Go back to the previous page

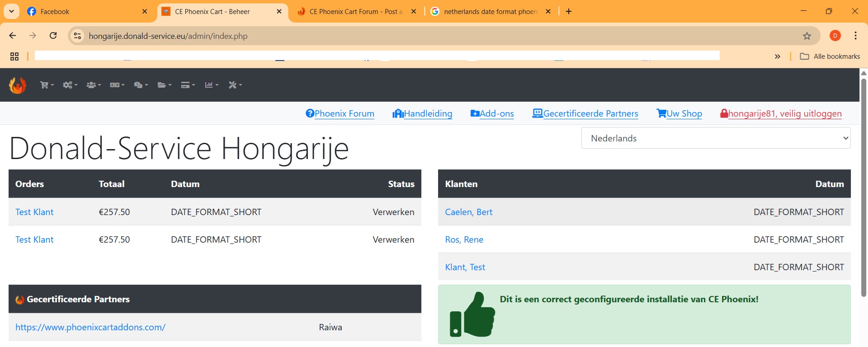point(13,36)
